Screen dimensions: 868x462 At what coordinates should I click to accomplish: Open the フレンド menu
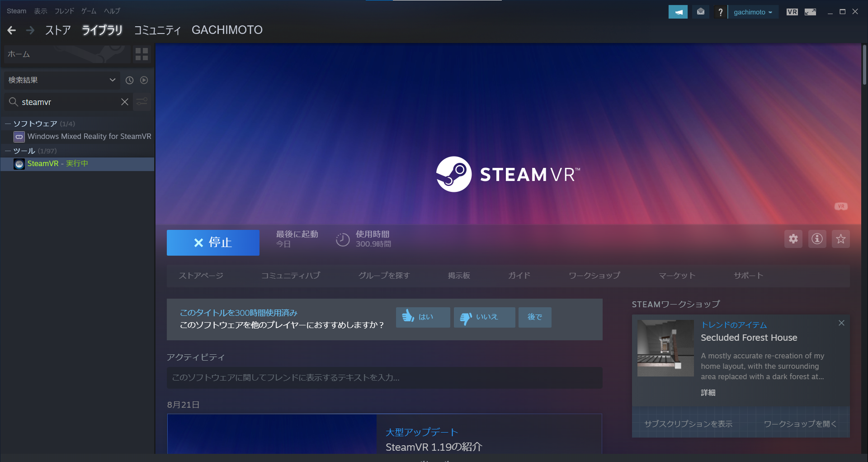[64, 11]
